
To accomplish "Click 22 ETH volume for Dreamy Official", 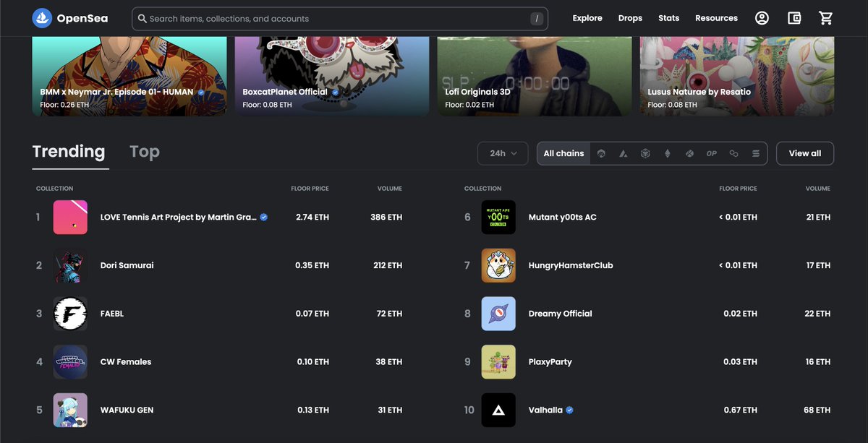I will (817, 314).
